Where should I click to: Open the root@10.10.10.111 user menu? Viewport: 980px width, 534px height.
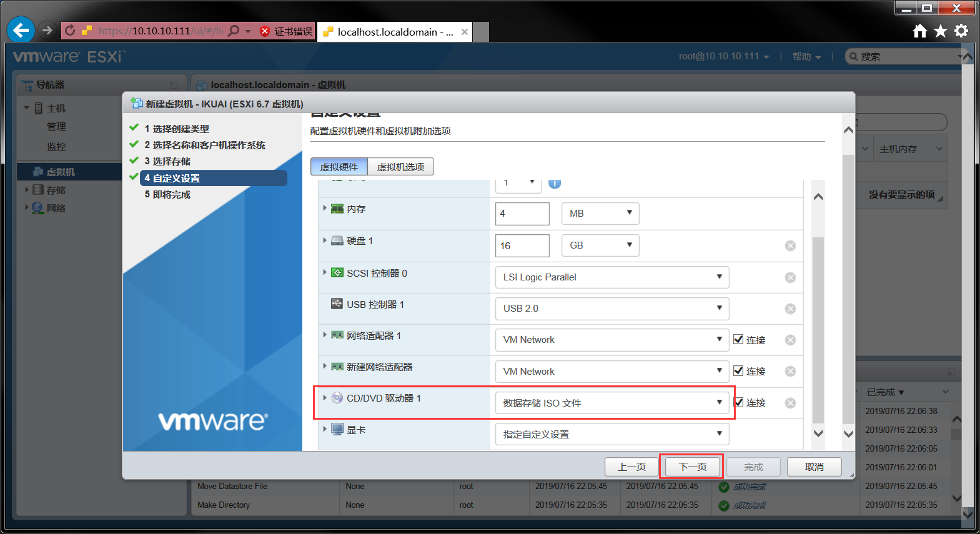tap(724, 56)
